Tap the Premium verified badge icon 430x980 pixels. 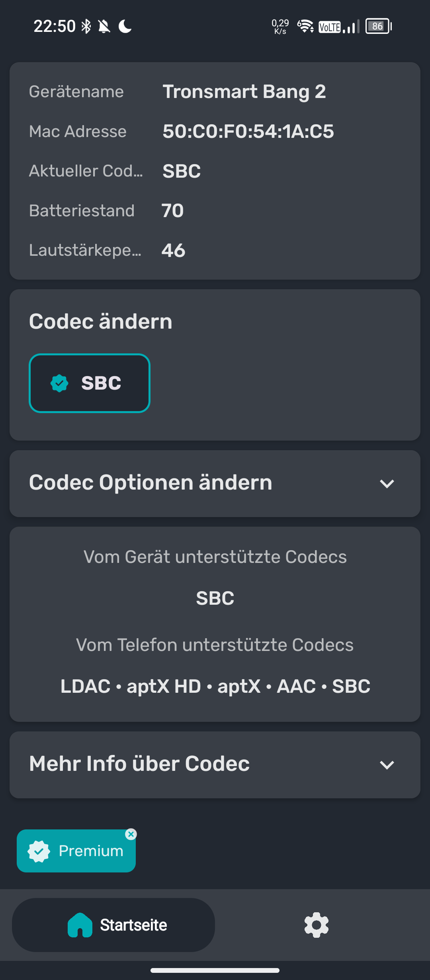(39, 851)
